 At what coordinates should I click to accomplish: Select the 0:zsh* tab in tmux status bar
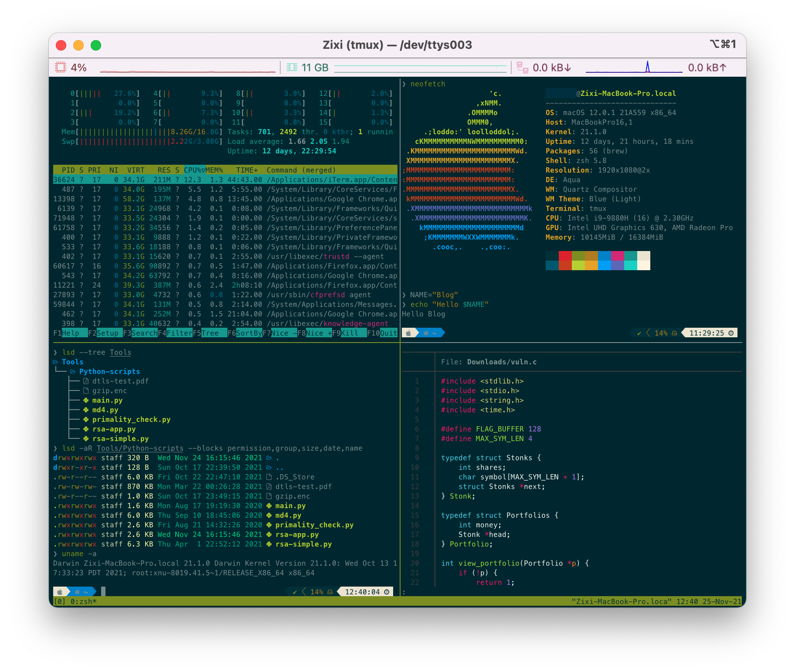pyautogui.click(x=83, y=601)
